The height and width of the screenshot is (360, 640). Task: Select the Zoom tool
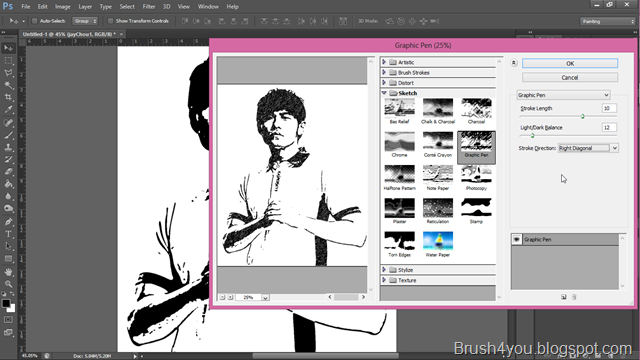pyautogui.click(x=8, y=284)
